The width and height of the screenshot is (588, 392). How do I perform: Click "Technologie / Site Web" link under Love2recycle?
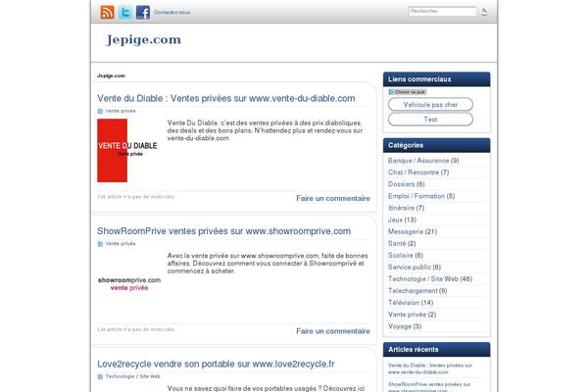pos(132,376)
